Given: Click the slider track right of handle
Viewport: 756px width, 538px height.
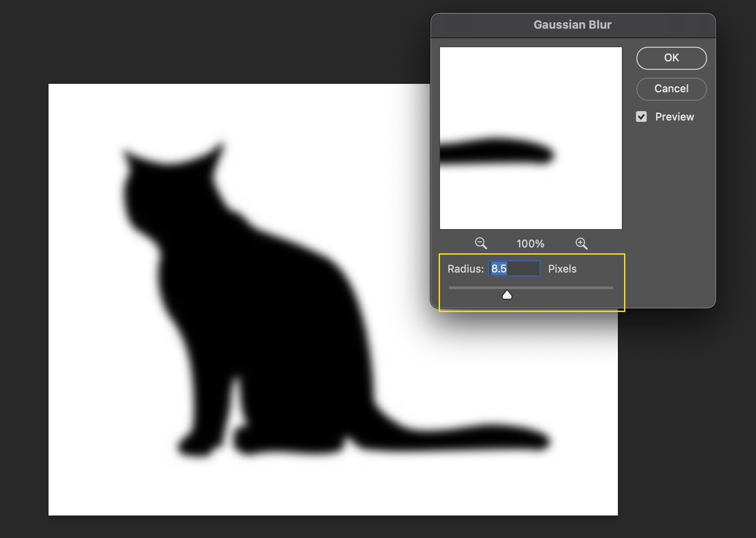Looking at the screenshot, I should point(565,288).
